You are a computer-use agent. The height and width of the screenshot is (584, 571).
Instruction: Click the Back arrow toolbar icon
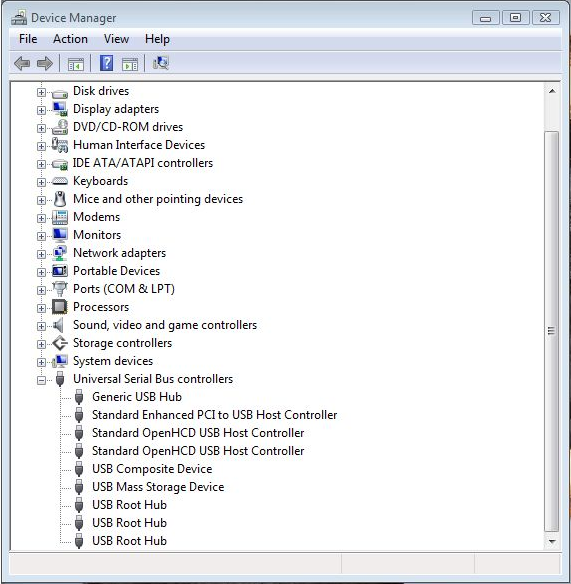[22, 63]
